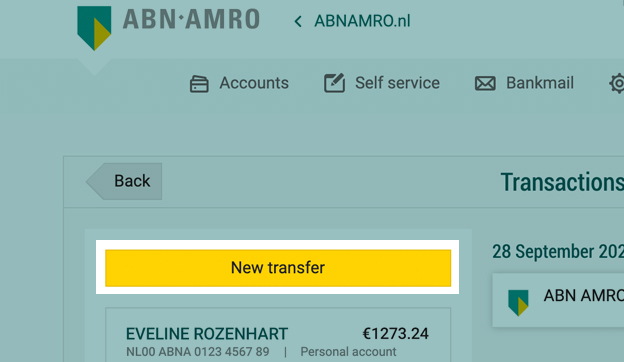
Task: Click the Self service pencil icon
Action: coord(334,83)
